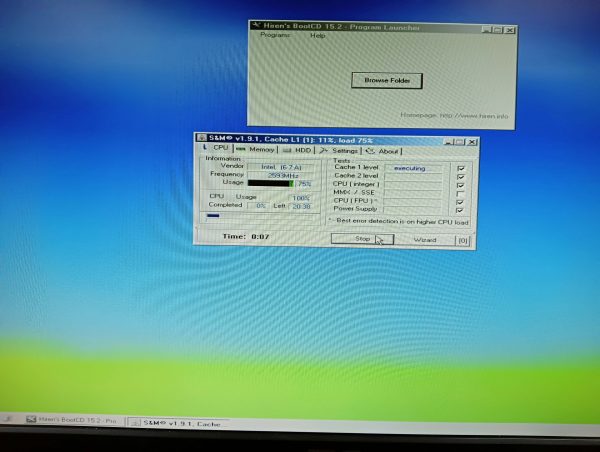Minimize the Hiren's BootCD launcher window

tap(485, 31)
